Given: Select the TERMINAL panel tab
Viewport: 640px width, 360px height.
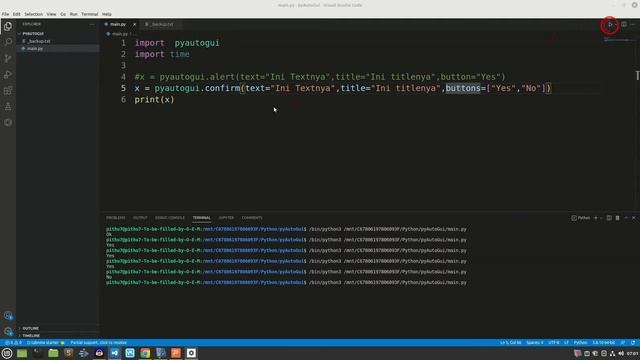Looking at the screenshot, I should pyautogui.click(x=202, y=218).
